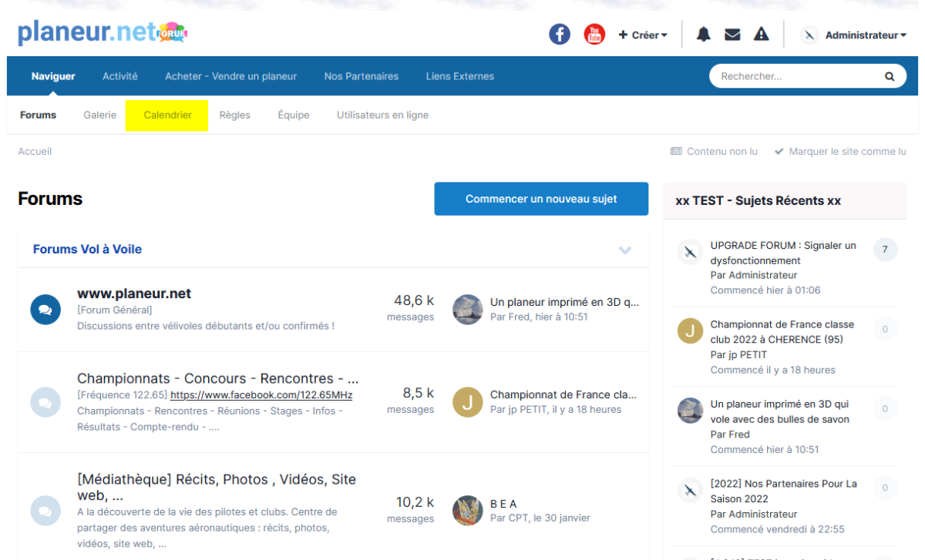925x560 pixels.
Task: View Utilisateurs en ligne
Action: point(382,115)
